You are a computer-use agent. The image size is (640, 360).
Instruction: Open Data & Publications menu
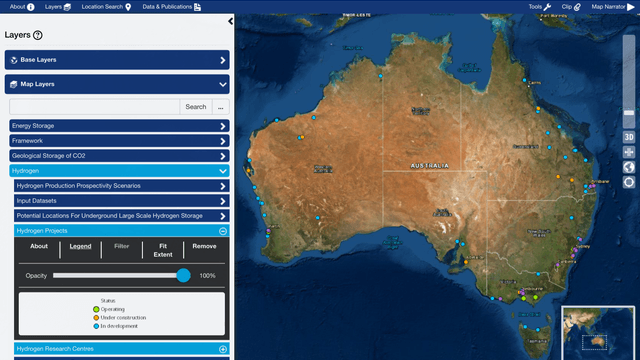[x=171, y=7]
